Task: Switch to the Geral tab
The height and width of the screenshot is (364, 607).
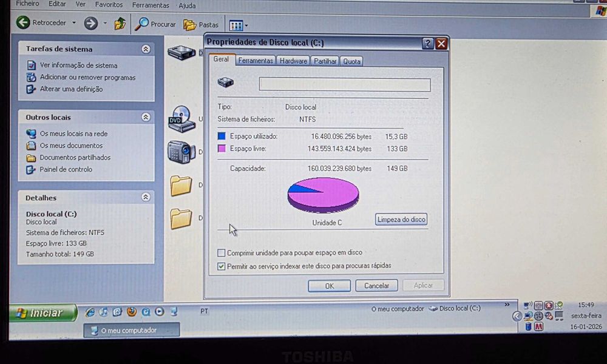Action: [221, 59]
